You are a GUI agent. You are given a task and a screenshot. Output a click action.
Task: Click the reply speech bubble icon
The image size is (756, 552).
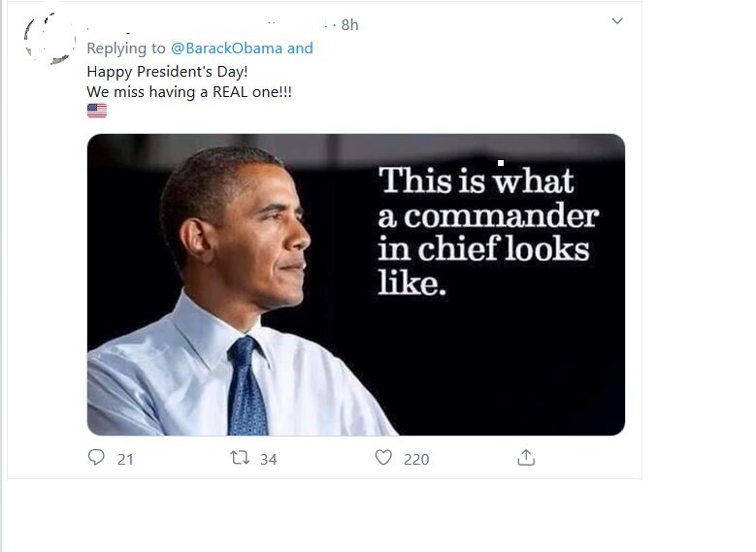pyautogui.click(x=96, y=458)
